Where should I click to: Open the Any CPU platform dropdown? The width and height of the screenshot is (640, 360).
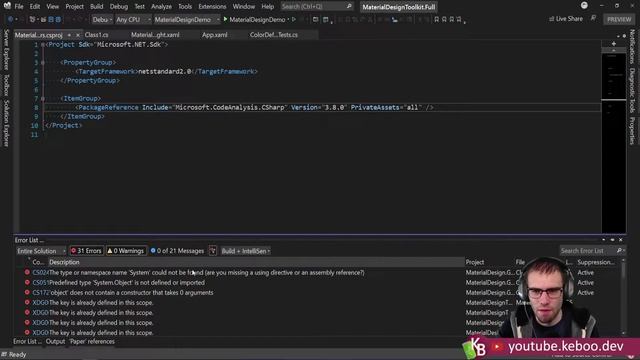133,19
